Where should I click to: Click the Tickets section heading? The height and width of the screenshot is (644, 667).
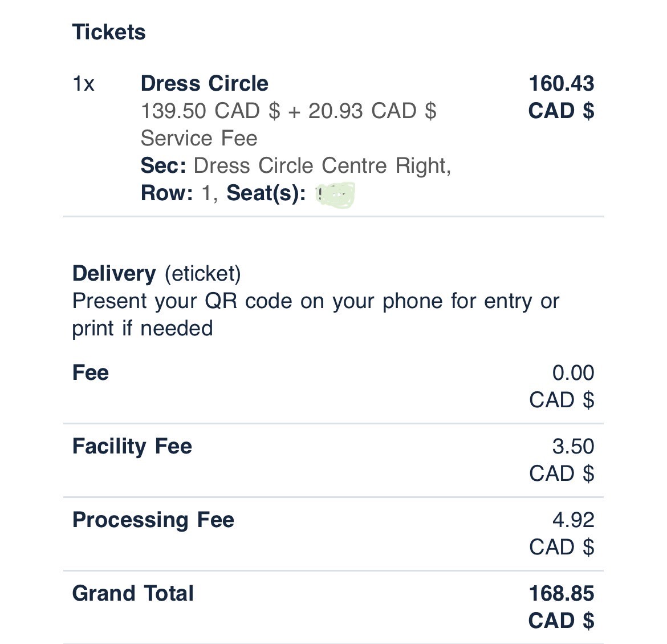coord(109,33)
